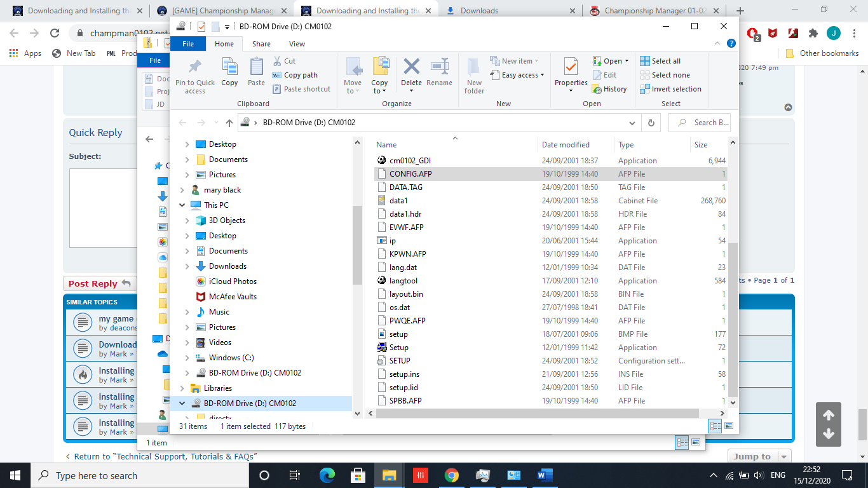Click the Paste ribbon icon

click(257, 66)
